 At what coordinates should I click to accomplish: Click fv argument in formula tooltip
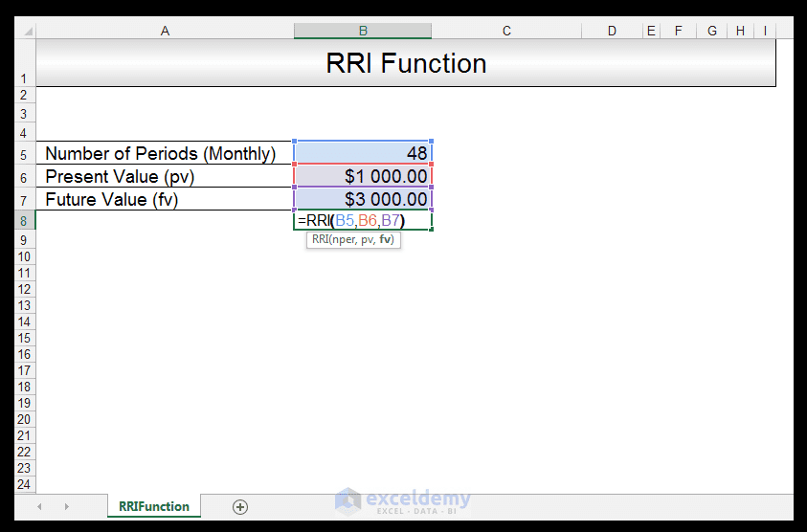pyautogui.click(x=386, y=239)
